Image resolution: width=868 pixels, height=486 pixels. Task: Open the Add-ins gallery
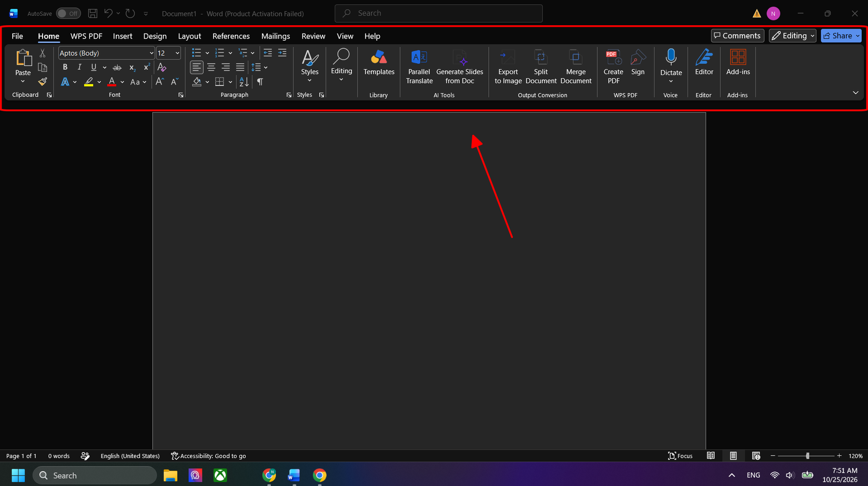coord(738,63)
